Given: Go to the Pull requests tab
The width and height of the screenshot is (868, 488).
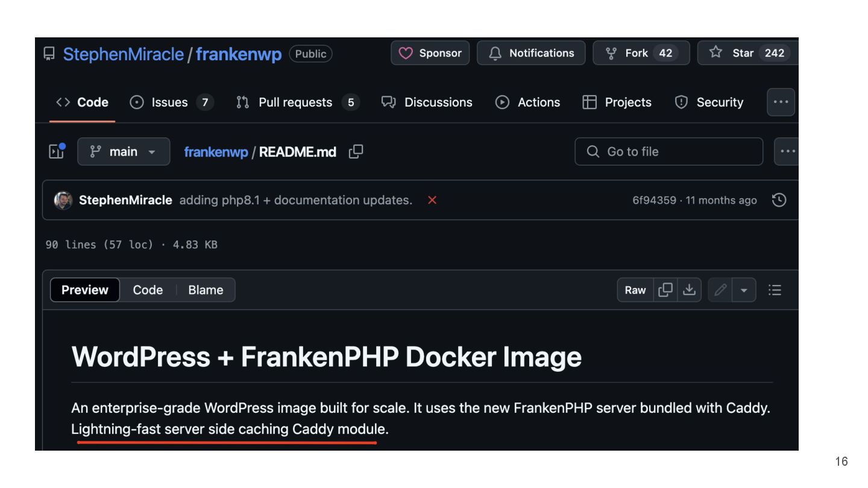Looking at the screenshot, I should coord(297,102).
